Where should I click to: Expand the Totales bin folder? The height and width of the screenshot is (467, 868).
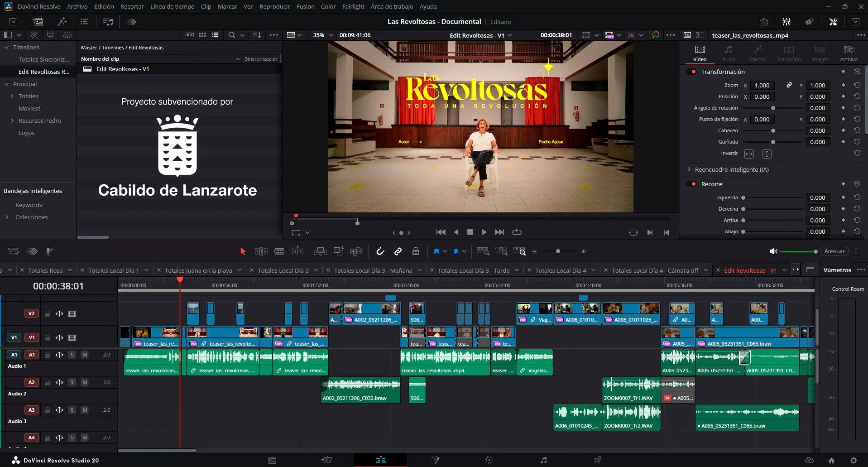coord(12,96)
